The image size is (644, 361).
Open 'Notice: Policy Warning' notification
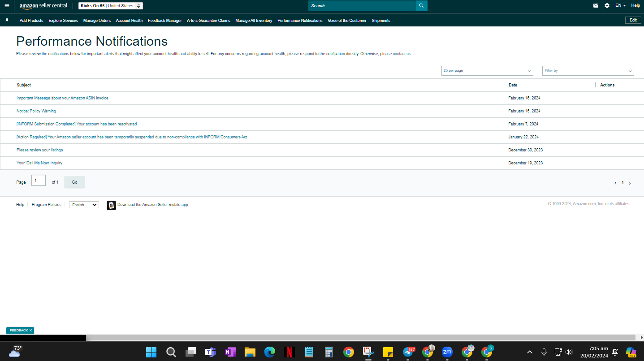pyautogui.click(x=36, y=111)
